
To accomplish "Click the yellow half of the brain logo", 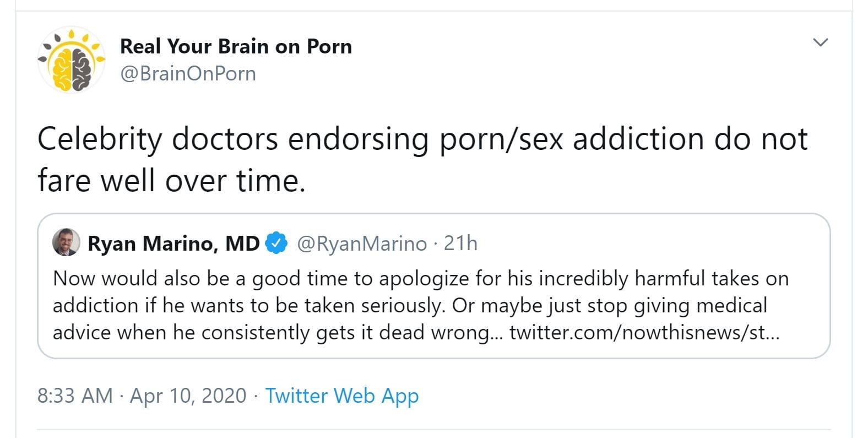I will click(x=61, y=68).
